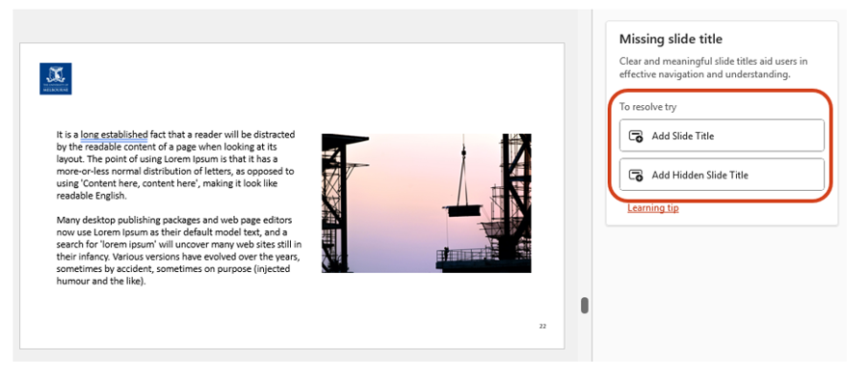The image size is (868, 380).
Task: Click the 'To resolve try' label
Action: (x=647, y=107)
